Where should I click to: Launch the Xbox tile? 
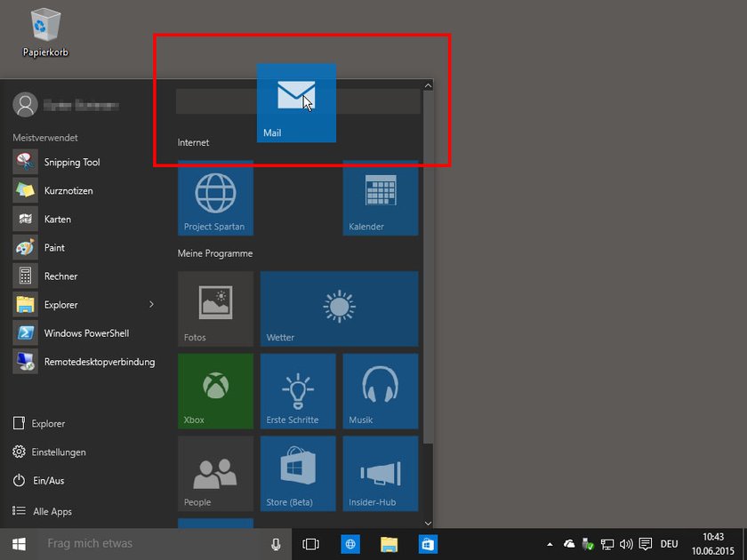pos(215,391)
